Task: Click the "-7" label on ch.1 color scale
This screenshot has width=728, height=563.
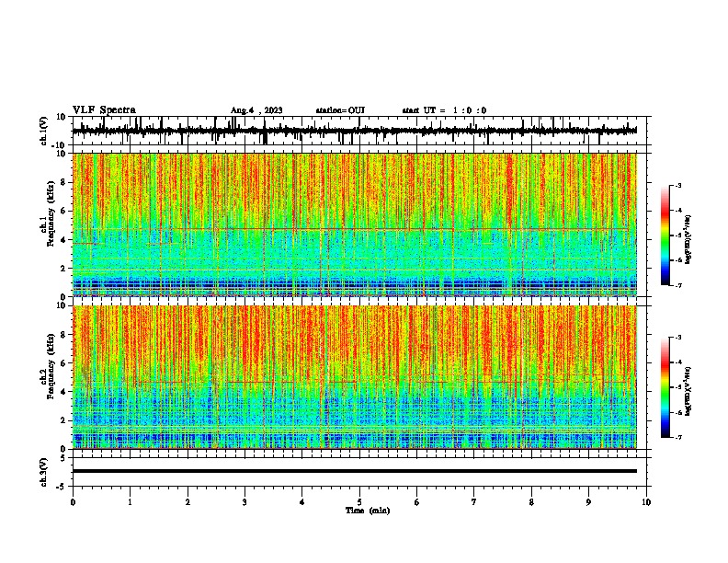Action: point(677,285)
